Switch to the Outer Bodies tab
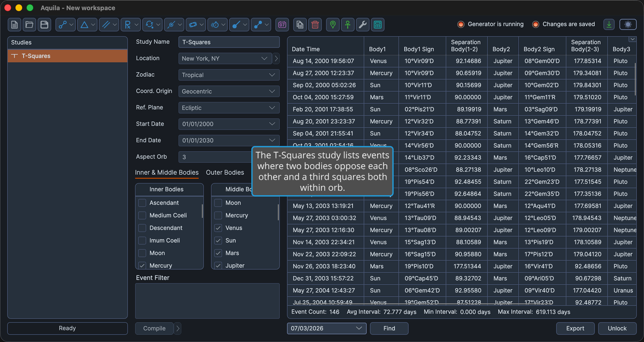644x342 pixels. [x=225, y=172]
